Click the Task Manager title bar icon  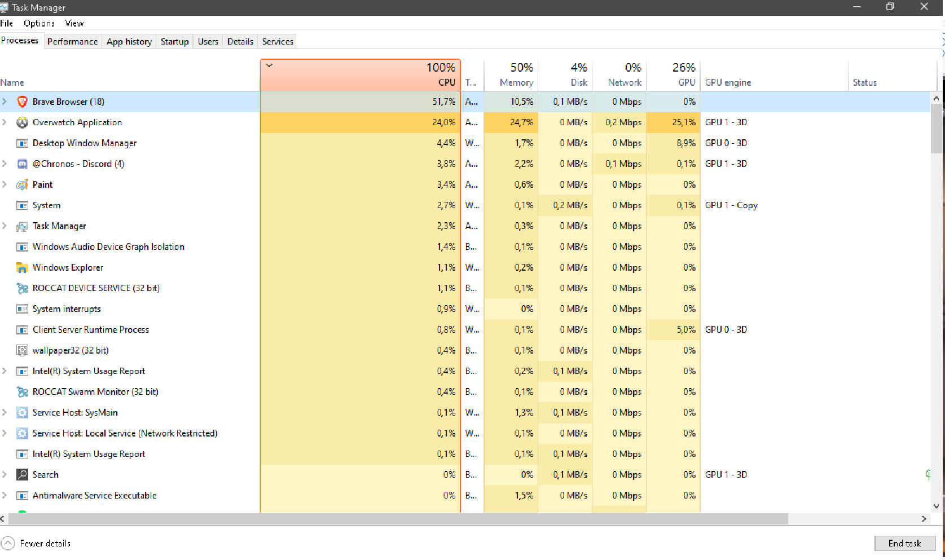(x=4, y=7)
